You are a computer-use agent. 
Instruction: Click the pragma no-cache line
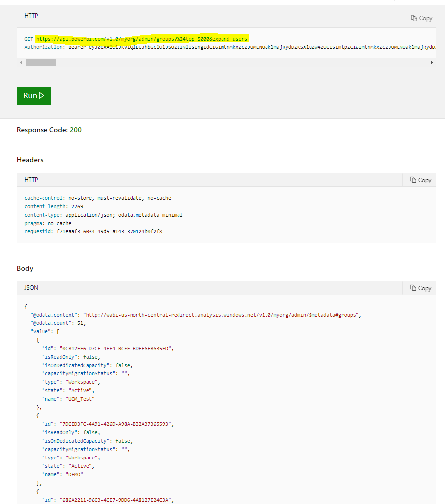[x=48, y=223]
